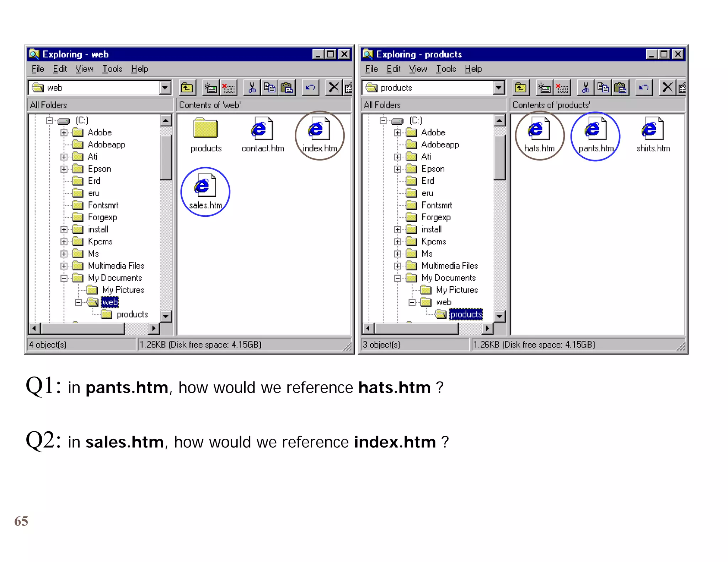Viewport: 728px width, 562px height.
Task: Click Undo icon in products window toolbar
Action: [x=644, y=88]
